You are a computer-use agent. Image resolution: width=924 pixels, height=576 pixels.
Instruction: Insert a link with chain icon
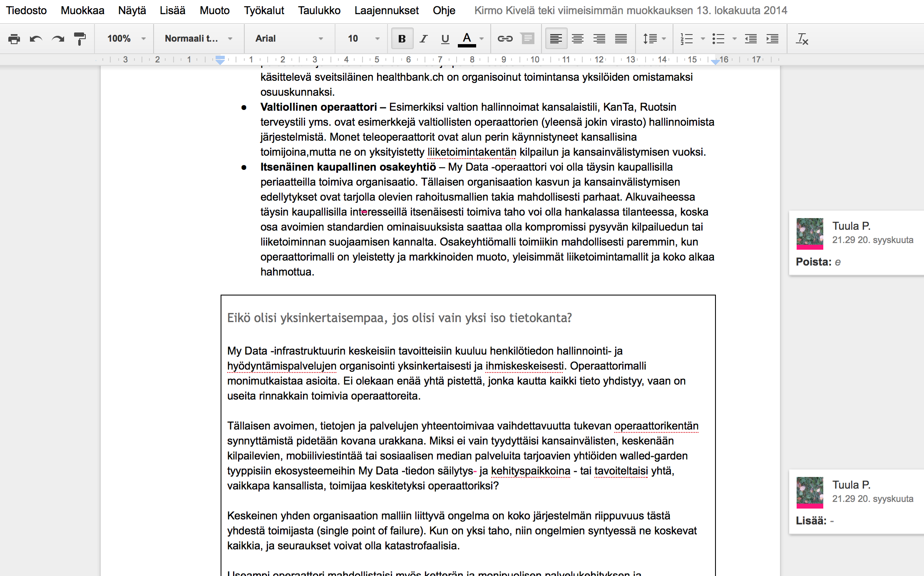[x=505, y=39]
